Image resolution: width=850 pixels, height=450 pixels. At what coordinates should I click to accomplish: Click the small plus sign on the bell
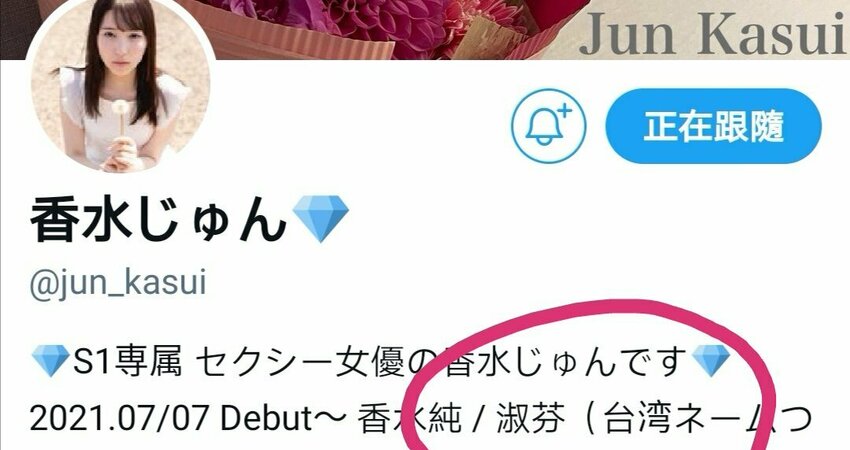click(565, 110)
